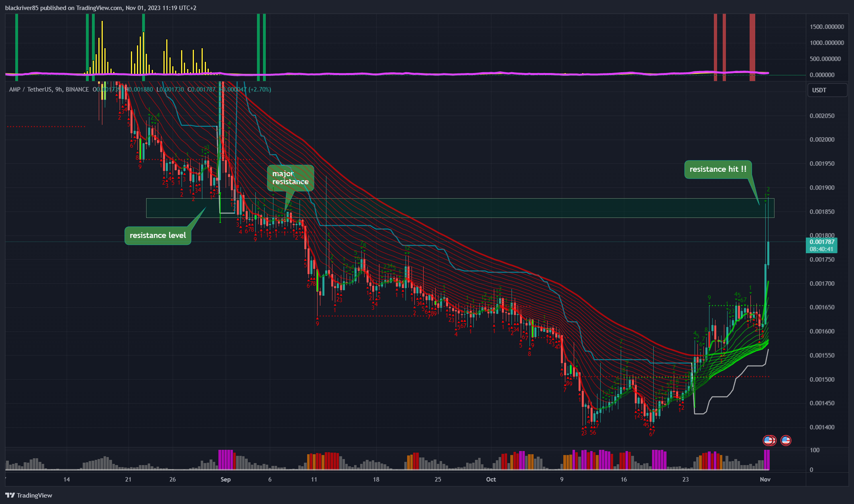The height and width of the screenshot is (504, 854).
Task: Click the C0.001787 close value in the legend
Action: point(202,89)
